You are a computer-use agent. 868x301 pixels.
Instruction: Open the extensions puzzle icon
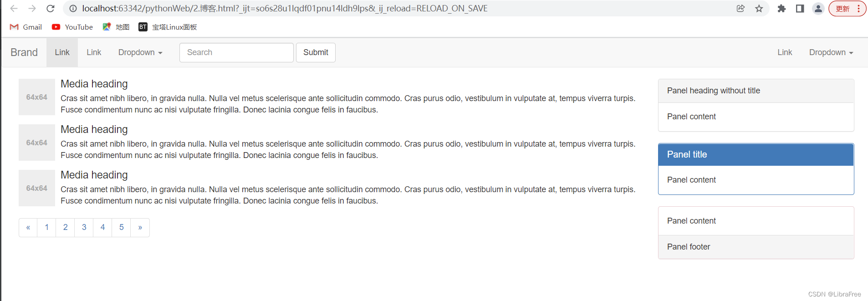click(781, 8)
